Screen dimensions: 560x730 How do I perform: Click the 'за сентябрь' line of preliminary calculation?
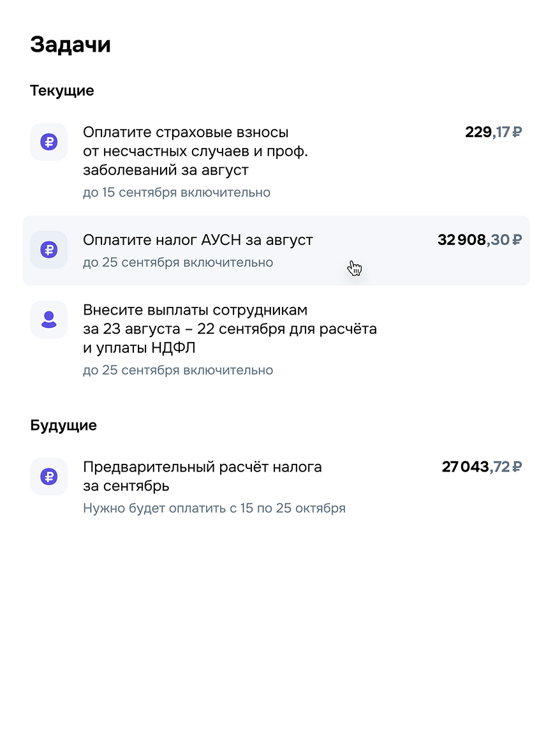tap(126, 486)
